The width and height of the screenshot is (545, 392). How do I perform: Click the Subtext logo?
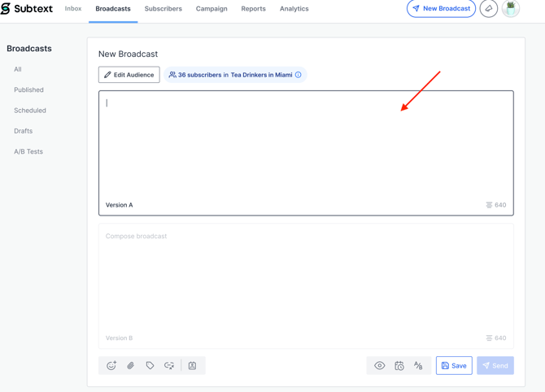(x=27, y=9)
